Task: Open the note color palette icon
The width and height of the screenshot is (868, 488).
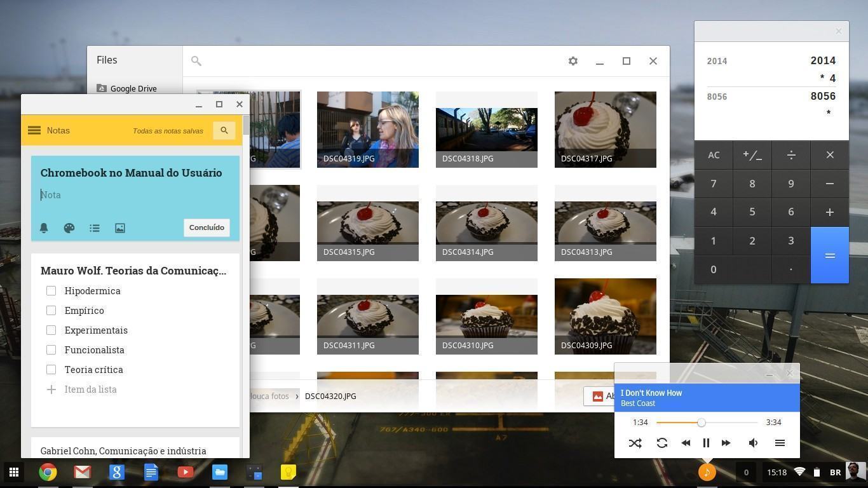Action: pos(69,228)
